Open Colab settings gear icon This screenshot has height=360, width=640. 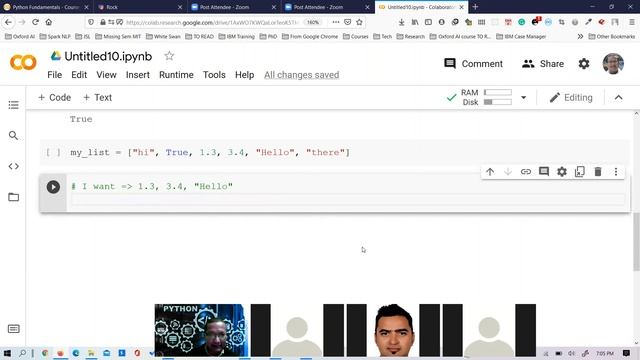coord(584,64)
